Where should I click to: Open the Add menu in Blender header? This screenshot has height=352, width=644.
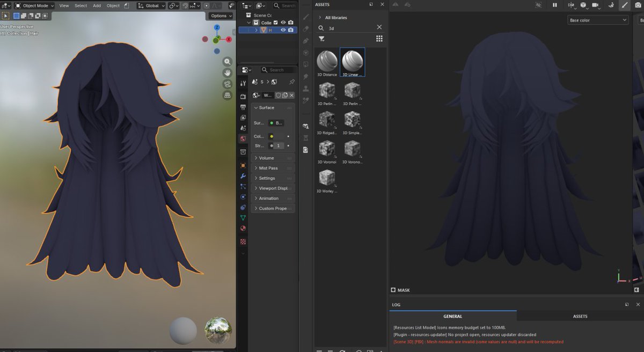click(97, 5)
